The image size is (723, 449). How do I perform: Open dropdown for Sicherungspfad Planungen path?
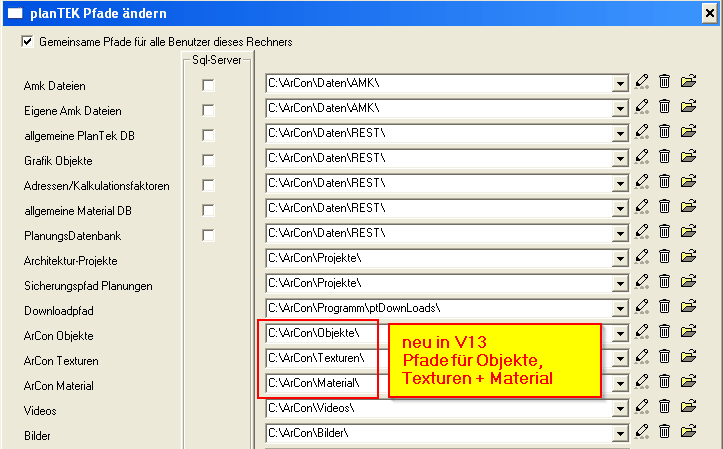click(620, 283)
